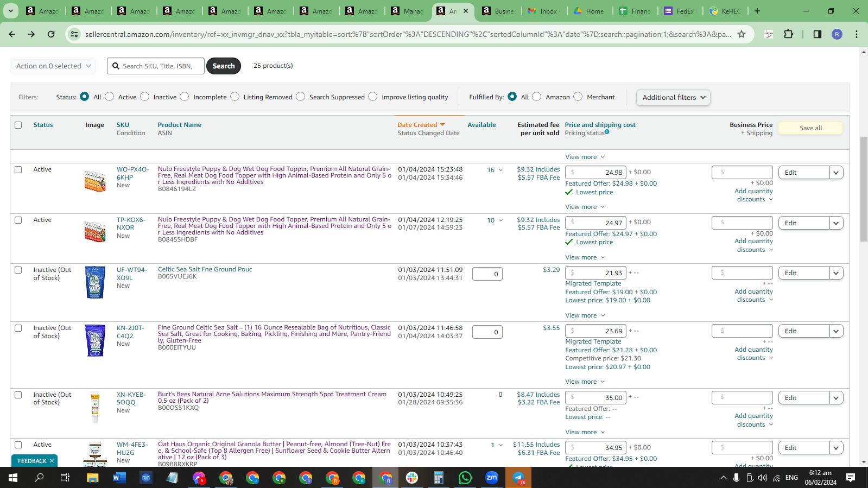Reload the Seller Central page

51,34
